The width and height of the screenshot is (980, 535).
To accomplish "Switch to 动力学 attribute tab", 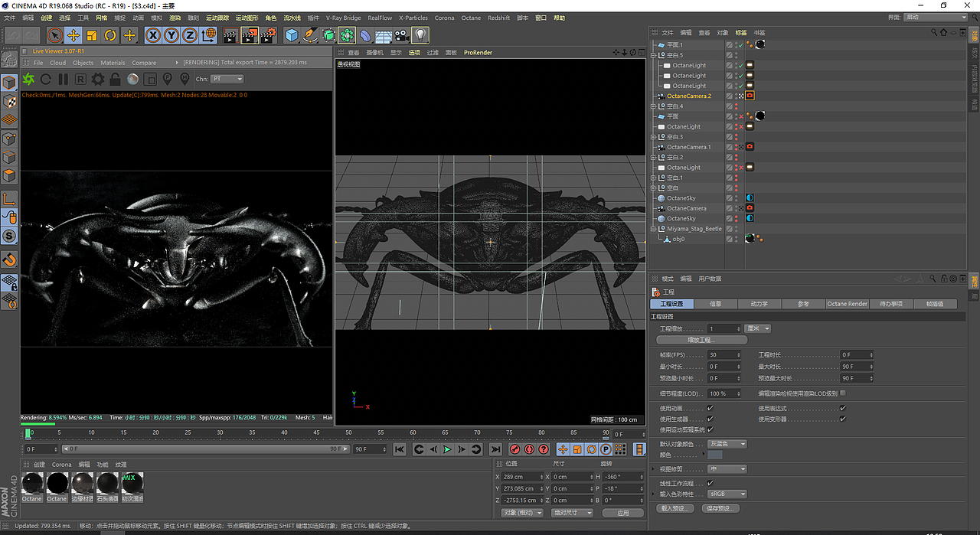I will coord(759,304).
